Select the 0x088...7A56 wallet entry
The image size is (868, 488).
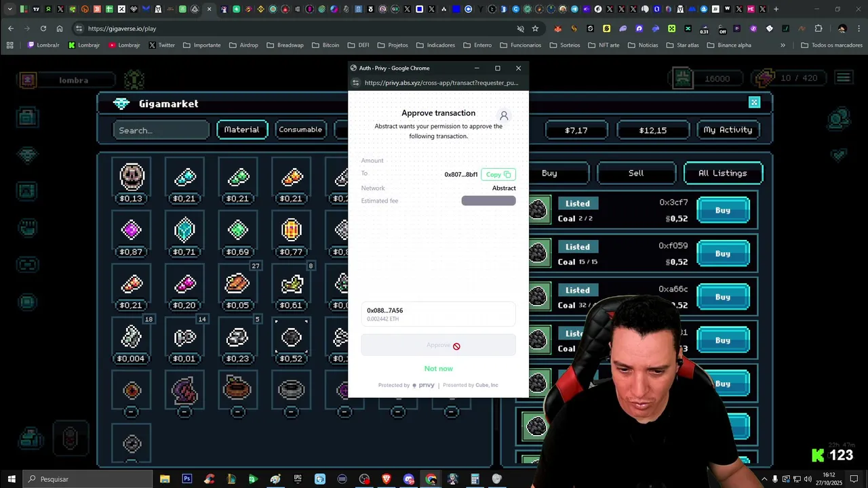pos(438,314)
